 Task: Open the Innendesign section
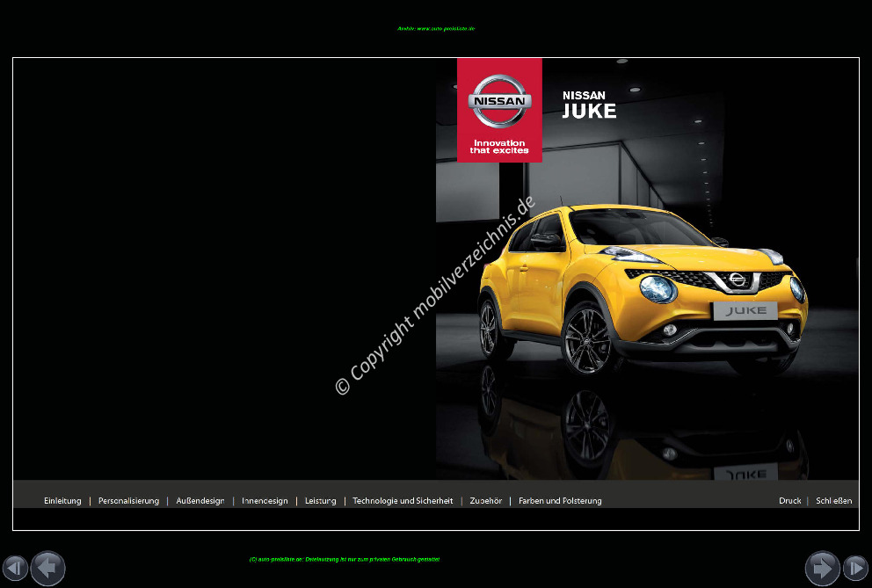[x=265, y=501]
